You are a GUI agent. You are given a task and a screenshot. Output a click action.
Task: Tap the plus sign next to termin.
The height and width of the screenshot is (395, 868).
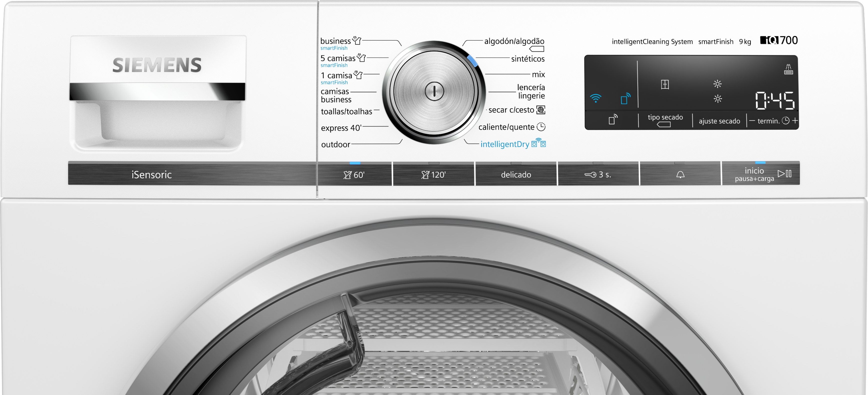pyautogui.click(x=795, y=120)
